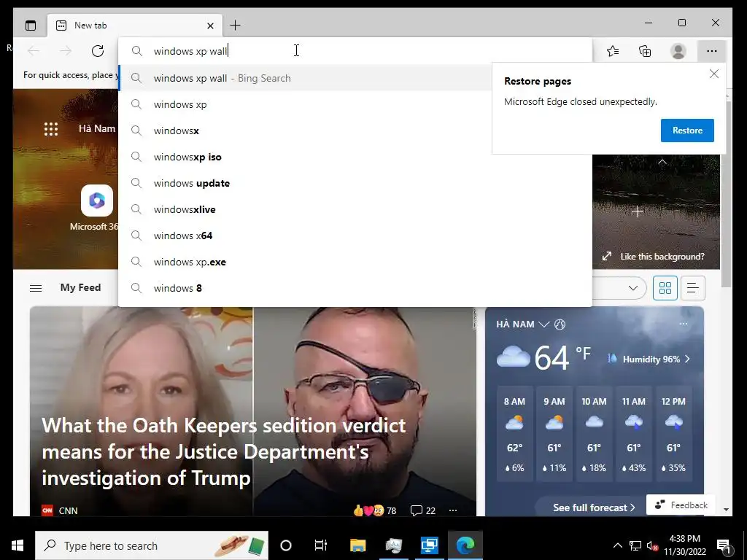Image resolution: width=747 pixels, height=560 pixels.
Task: Collapse quick links with up chevron
Action: tap(662, 162)
